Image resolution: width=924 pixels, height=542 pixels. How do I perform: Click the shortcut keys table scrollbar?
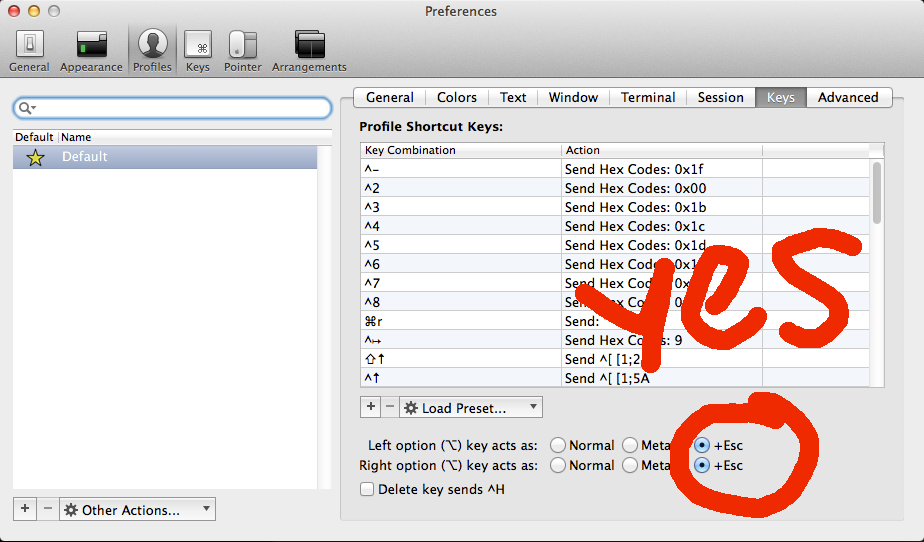[x=877, y=193]
